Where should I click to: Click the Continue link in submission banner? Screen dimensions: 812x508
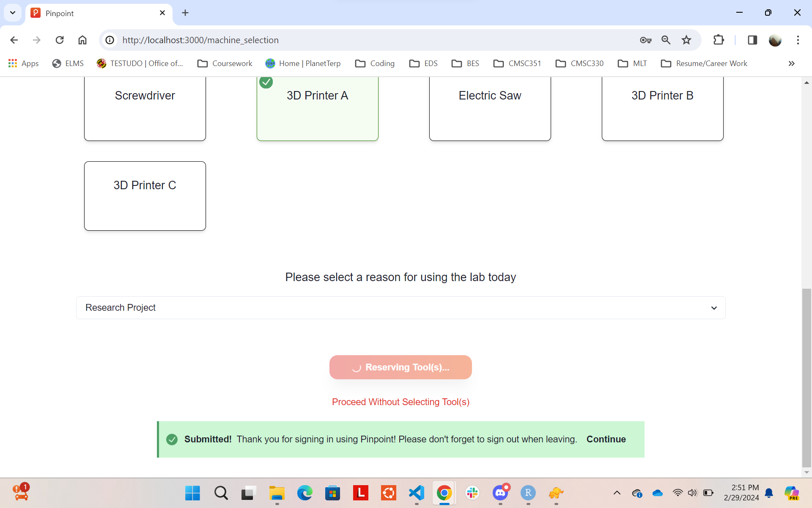coord(606,439)
